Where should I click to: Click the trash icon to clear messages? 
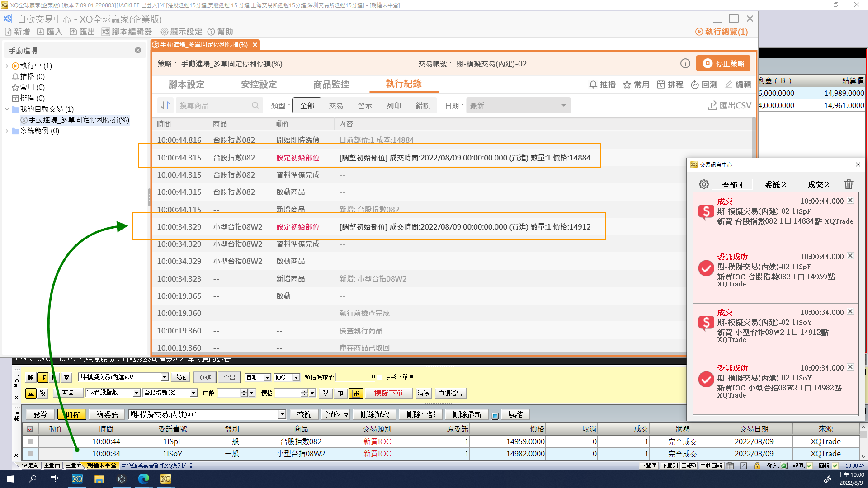click(848, 184)
